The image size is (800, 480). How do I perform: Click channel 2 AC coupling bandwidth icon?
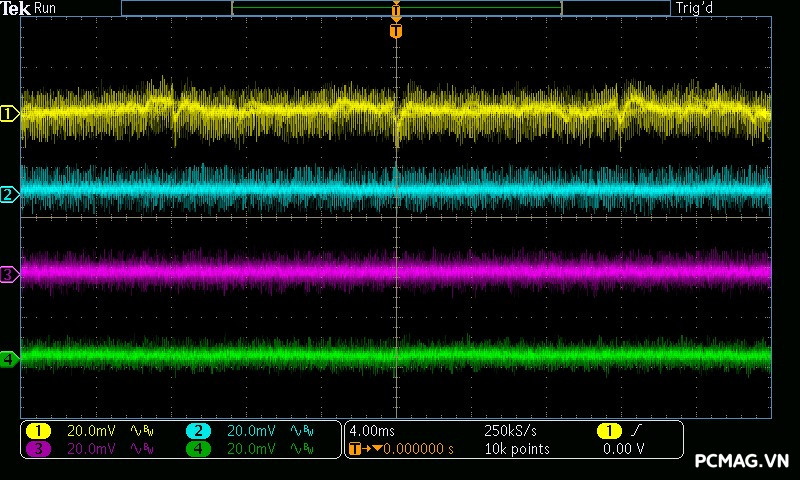[x=300, y=431]
